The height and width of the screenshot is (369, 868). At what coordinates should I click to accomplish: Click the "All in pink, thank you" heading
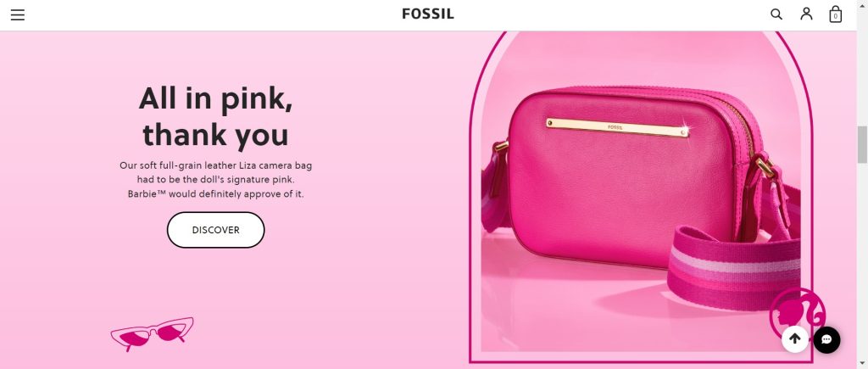[x=215, y=116]
